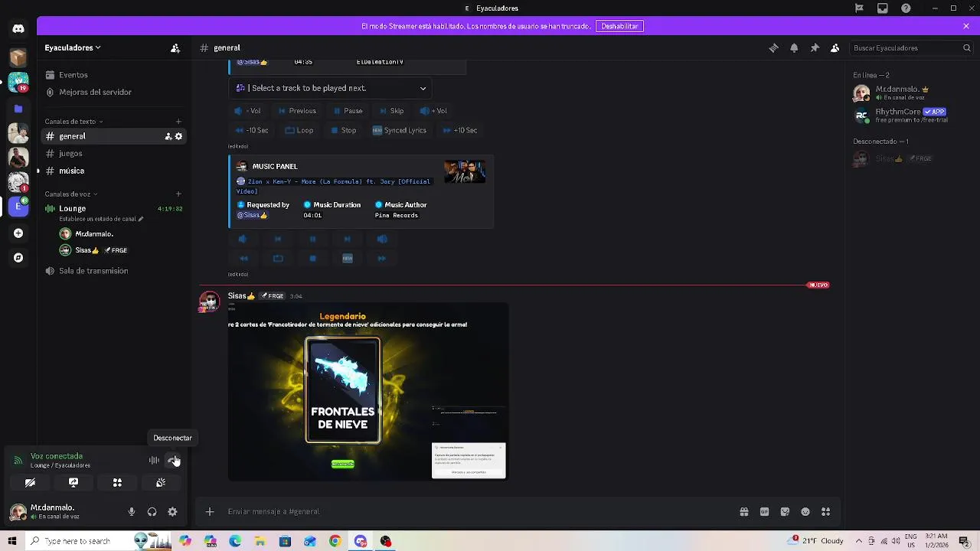This screenshot has width=980, height=551.
Task: Start an activity from voice panel
Action: pos(117,483)
